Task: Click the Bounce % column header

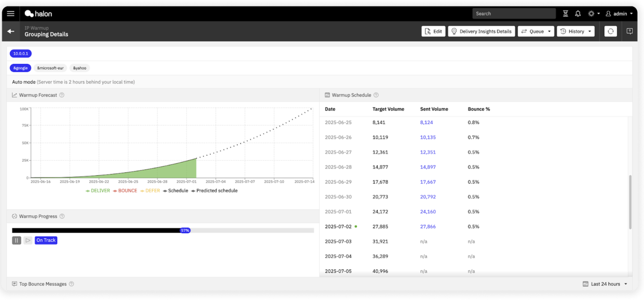Action: (479, 109)
